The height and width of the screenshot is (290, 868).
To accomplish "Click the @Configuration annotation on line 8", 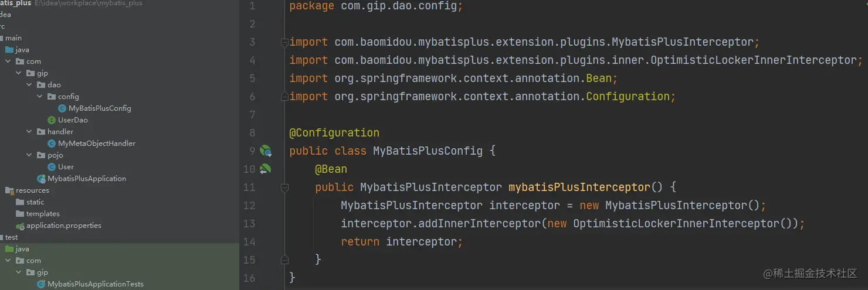I will (334, 133).
